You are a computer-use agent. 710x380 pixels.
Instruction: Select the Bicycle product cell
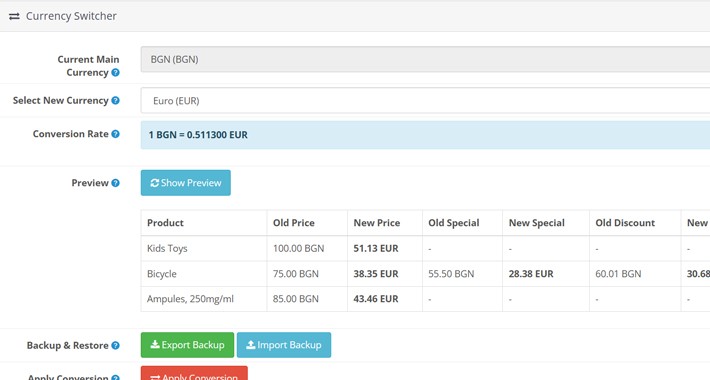(x=204, y=274)
